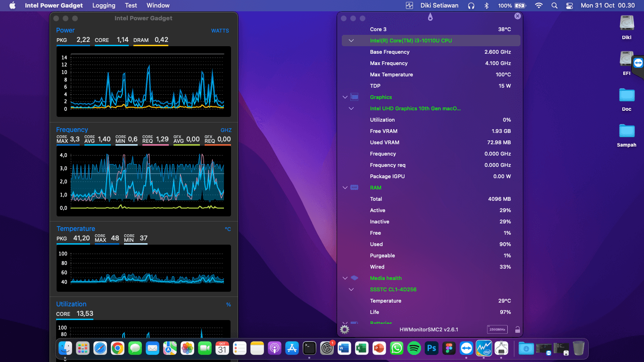Open Figma in the dock
This screenshot has width=644, height=362.
click(x=449, y=348)
